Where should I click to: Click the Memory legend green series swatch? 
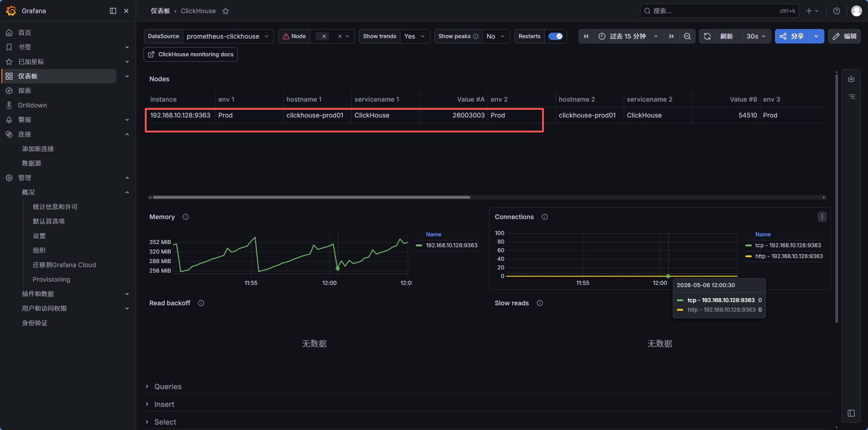pyautogui.click(x=419, y=245)
